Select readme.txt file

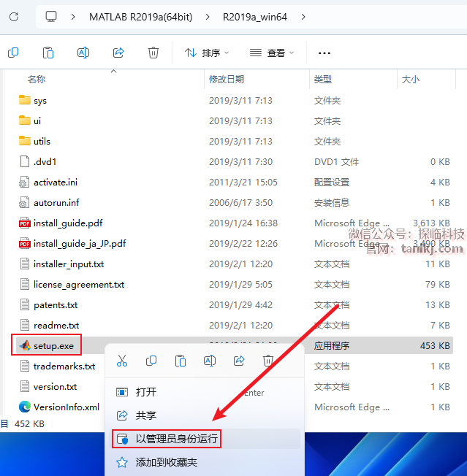coord(49,325)
